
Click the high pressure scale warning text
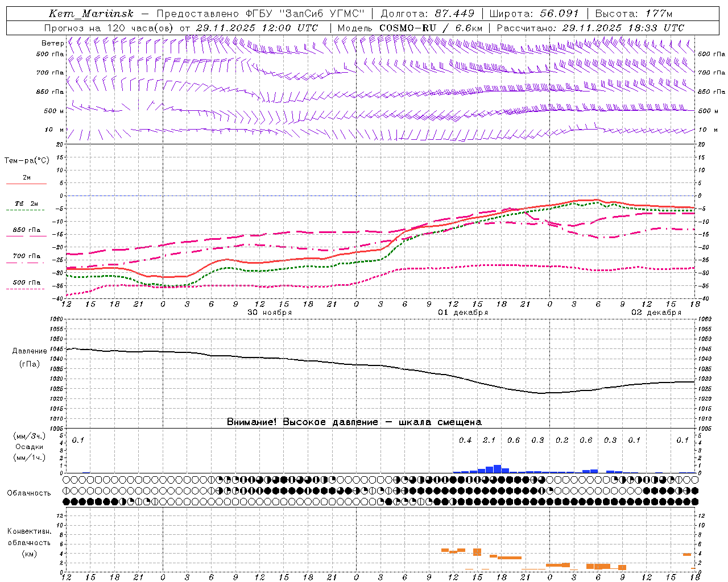354,422
